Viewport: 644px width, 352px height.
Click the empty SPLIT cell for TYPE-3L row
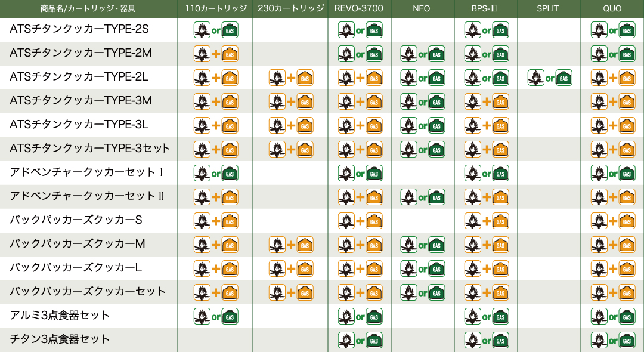(549, 125)
